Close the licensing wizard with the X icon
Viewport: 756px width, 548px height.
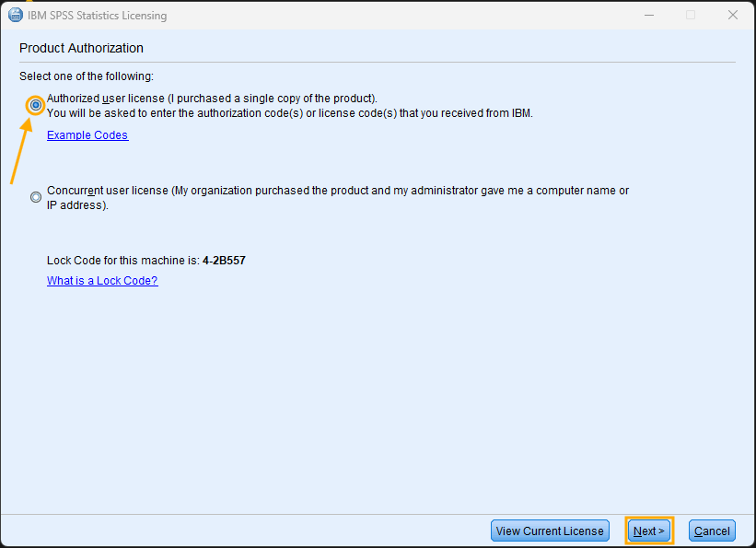(x=732, y=15)
